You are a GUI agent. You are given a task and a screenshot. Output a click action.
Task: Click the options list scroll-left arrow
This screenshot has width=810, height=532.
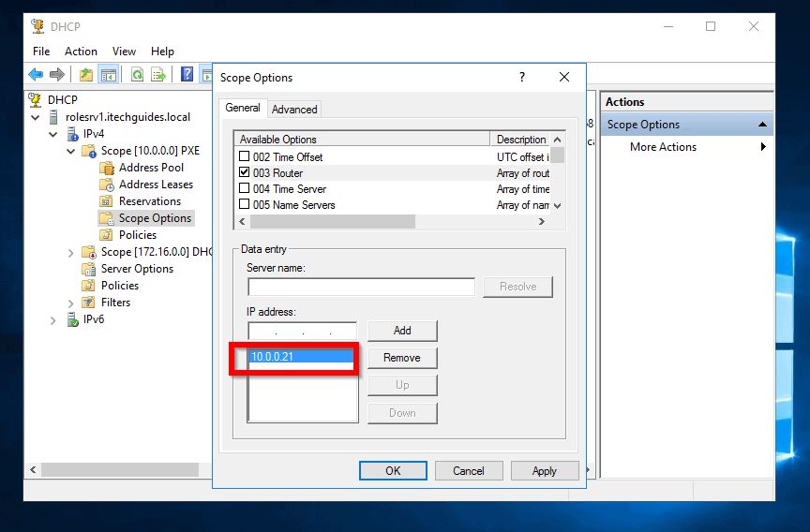click(242, 221)
